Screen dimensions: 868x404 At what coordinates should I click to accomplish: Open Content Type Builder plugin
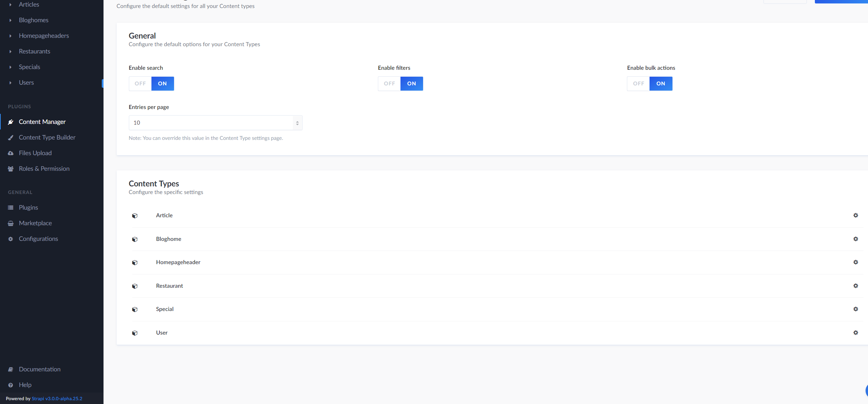pos(47,137)
